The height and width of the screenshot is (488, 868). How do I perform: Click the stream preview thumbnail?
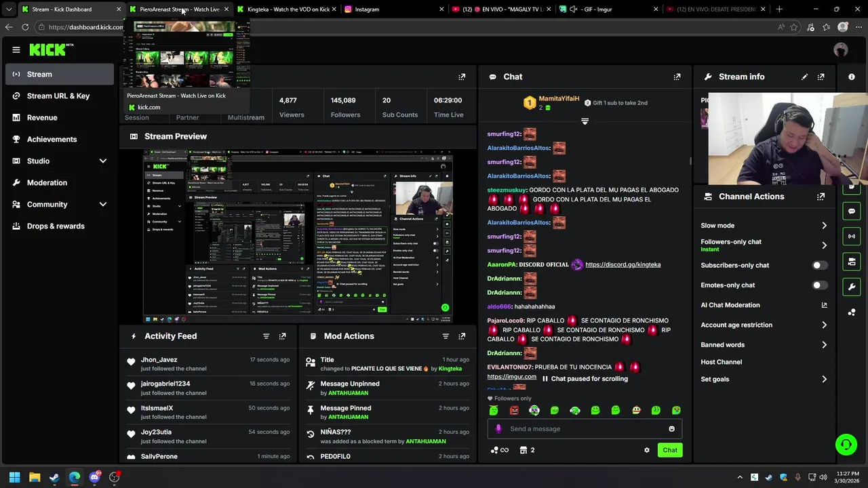click(298, 236)
